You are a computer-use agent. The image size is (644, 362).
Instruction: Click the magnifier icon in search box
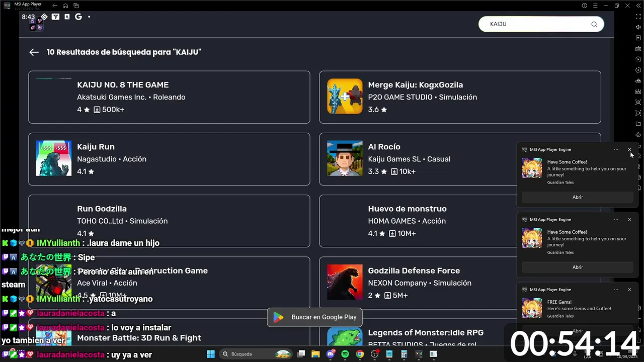point(594,24)
